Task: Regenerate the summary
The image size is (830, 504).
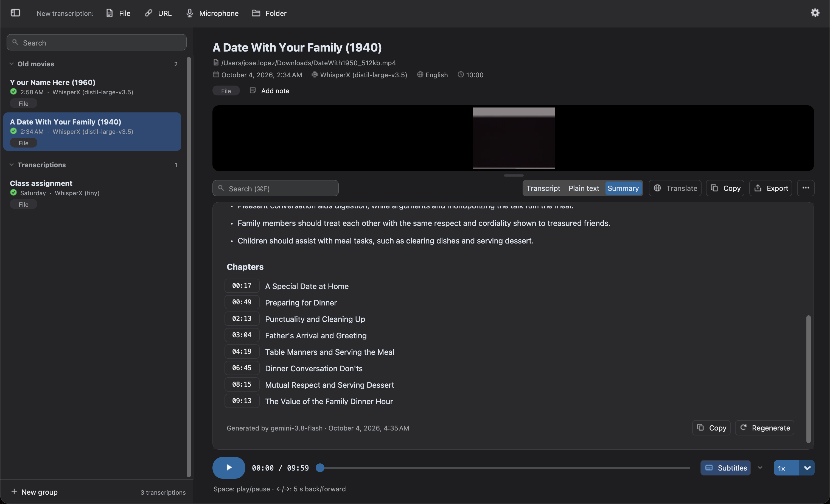Action: (x=764, y=427)
